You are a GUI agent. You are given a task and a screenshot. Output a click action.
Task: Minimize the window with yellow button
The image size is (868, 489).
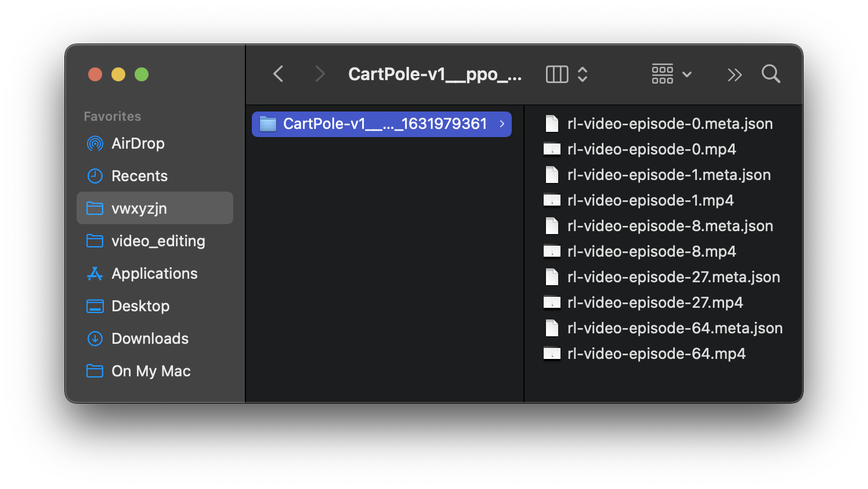coord(118,74)
